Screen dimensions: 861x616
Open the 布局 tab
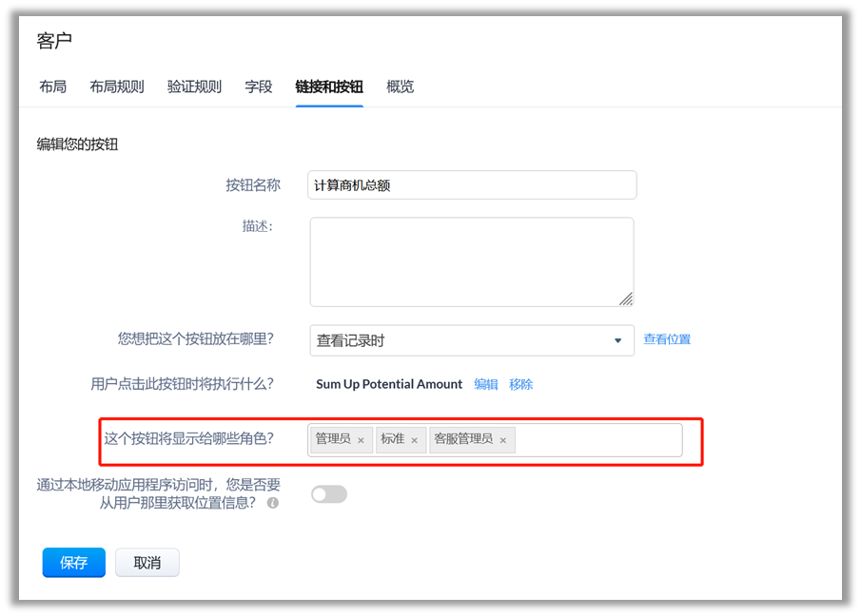[53, 87]
